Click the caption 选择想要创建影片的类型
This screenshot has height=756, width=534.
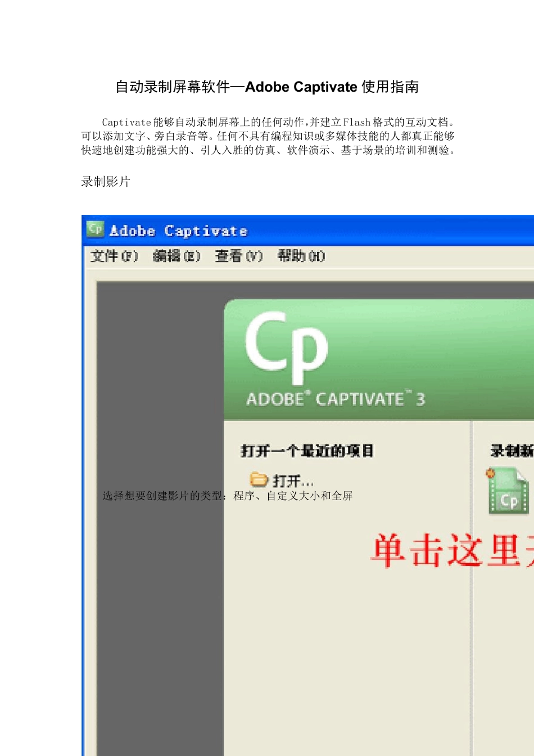228,496
